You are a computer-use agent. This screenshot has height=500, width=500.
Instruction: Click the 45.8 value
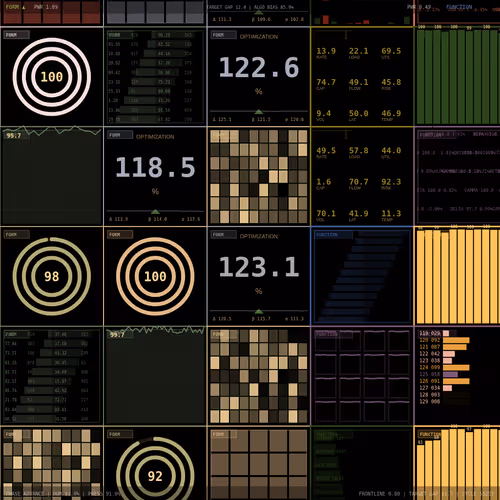point(391,82)
